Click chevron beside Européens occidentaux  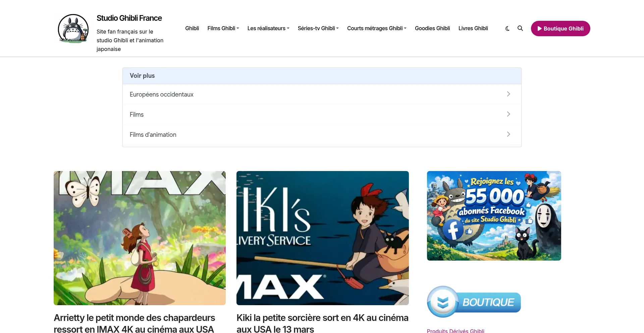pyautogui.click(x=508, y=94)
